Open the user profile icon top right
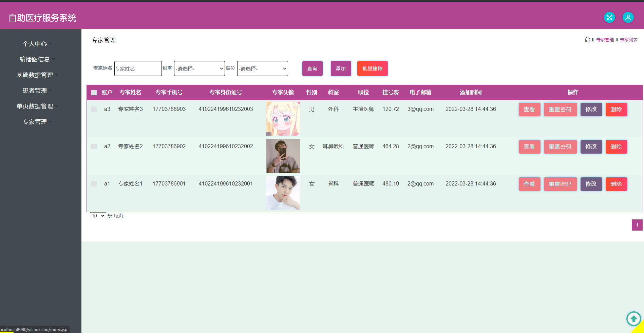 coord(628,17)
